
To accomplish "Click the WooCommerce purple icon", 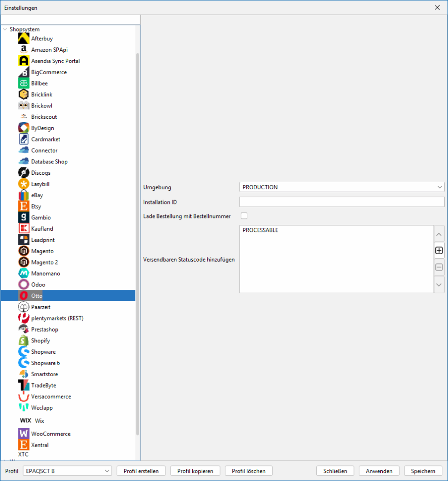I will pyautogui.click(x=24, y=434).
